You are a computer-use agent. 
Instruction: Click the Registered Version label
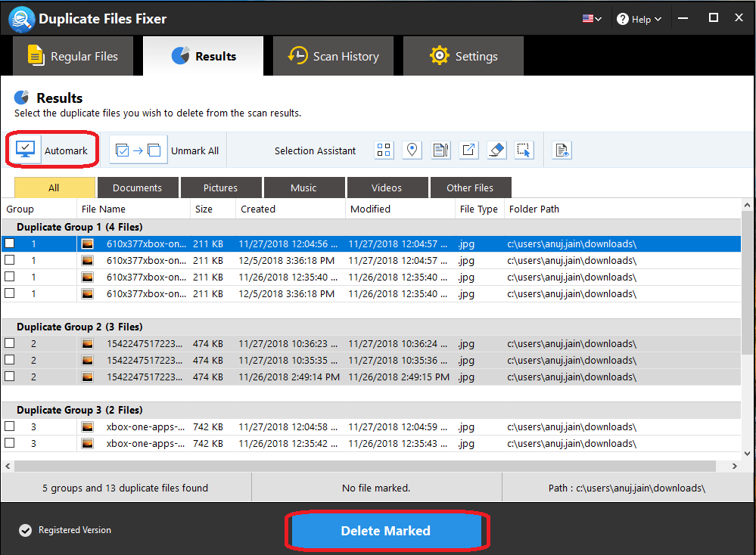(x=75, y=530)
